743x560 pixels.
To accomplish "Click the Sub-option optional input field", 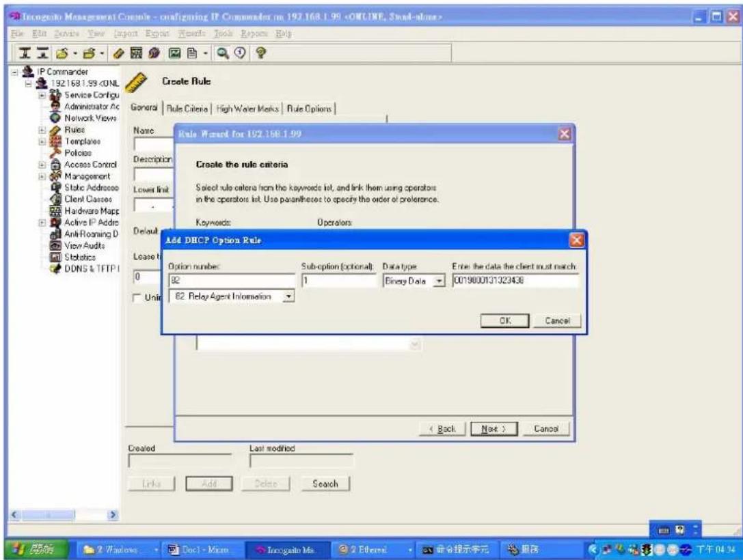I will [339, 280].
